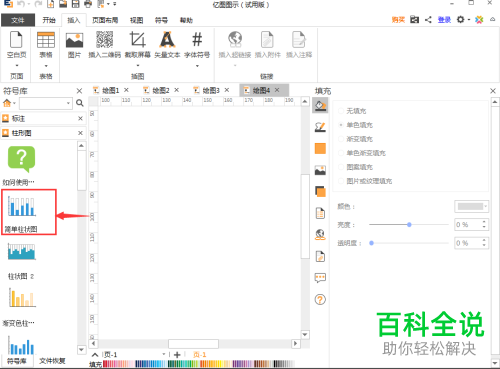Open the line style panel icon
Viewport: 500px width, 369px height.
[320, 127]
